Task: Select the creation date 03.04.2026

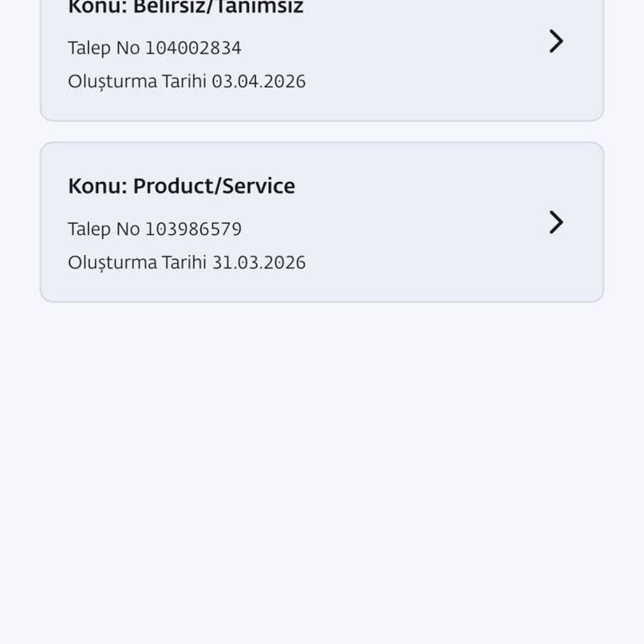Action: (x=258, y=81)
